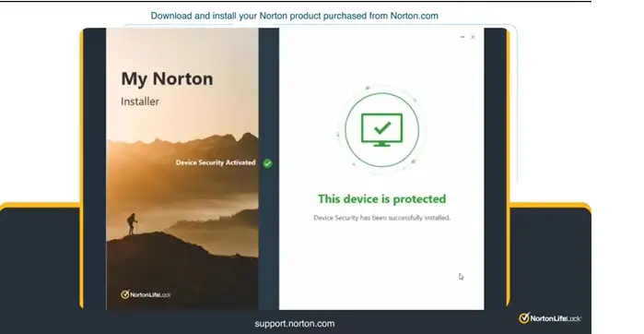Click the NortonLifeLock logo inside the installer
Viewport: 644px width, 334px height.
click(x=146, y=294)
